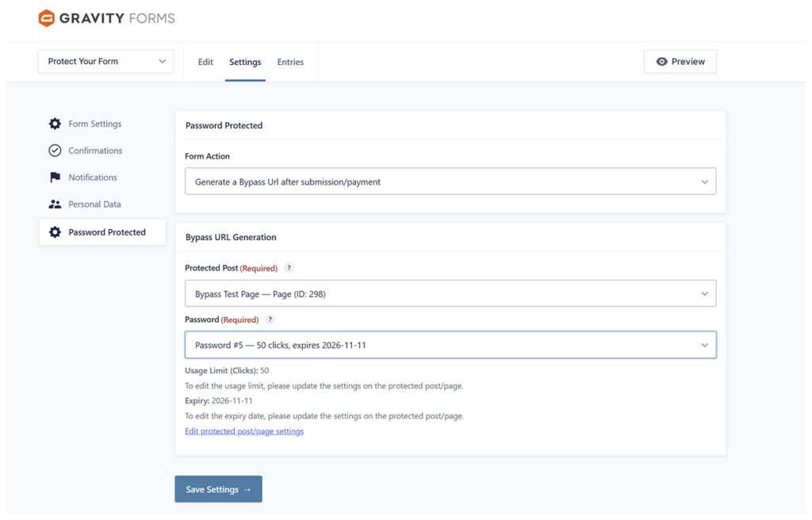Open the Form Action dropdown
This screenshot has height=520, width=812.
450,182
